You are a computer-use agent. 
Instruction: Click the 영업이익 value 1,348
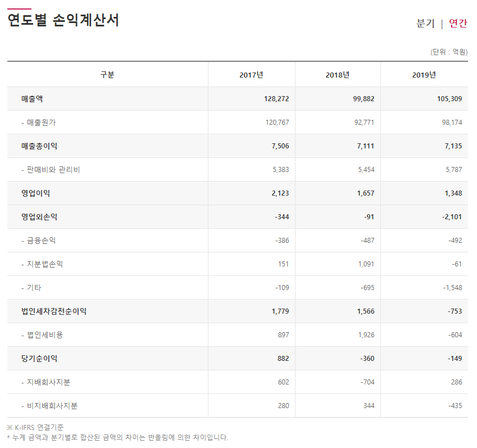coord(453,193)
